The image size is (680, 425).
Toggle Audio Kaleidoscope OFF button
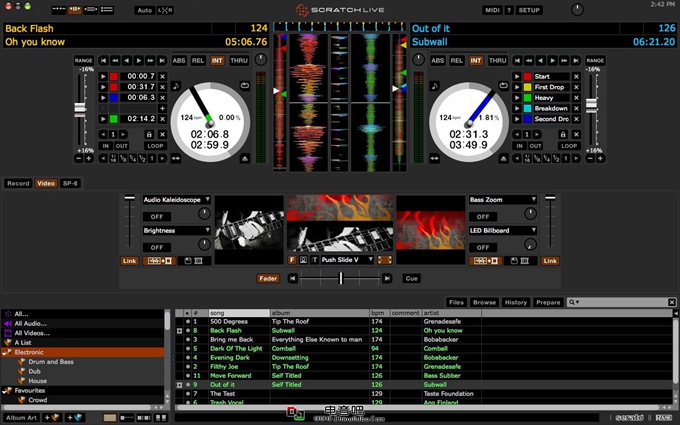(x=157, y=216)
